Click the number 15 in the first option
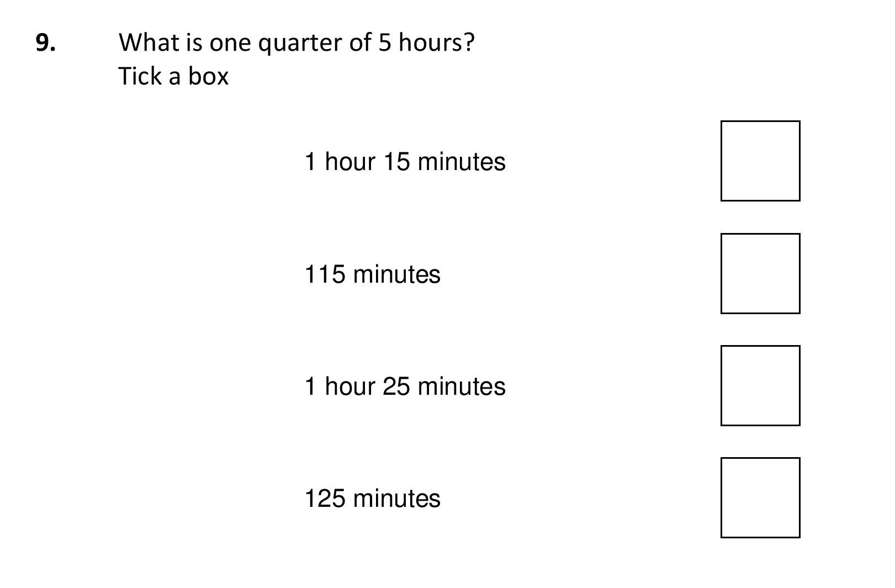This screenshot has height=588, width=895. click(x=397, y=162)
